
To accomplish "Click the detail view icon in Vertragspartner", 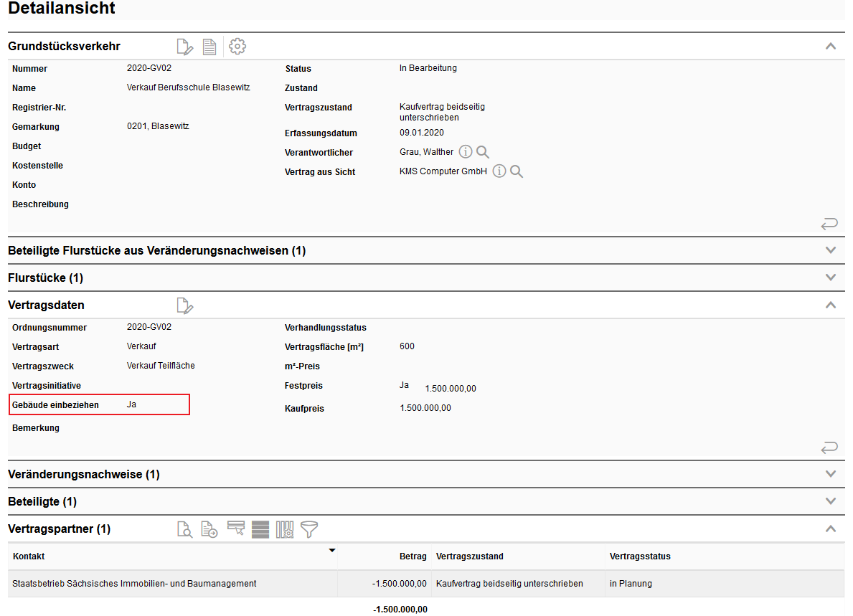I will (x=185, y=529).
